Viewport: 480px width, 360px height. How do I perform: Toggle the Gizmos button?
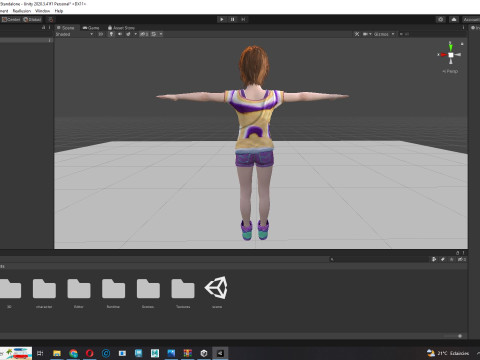[381, 34]
